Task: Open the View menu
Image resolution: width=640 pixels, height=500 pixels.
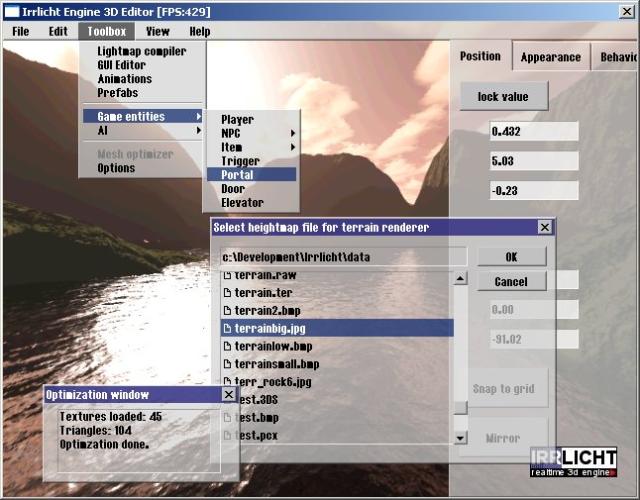Action: pos(158,31)
